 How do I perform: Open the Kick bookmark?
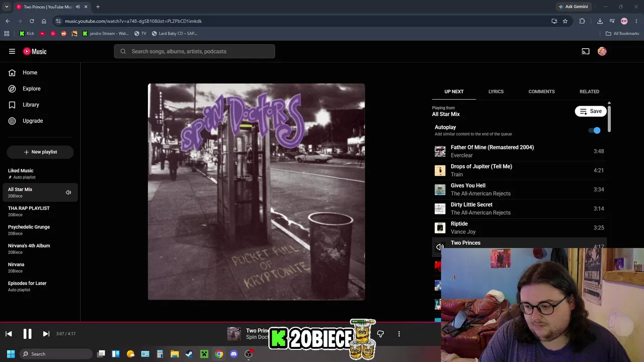(27, 34)
